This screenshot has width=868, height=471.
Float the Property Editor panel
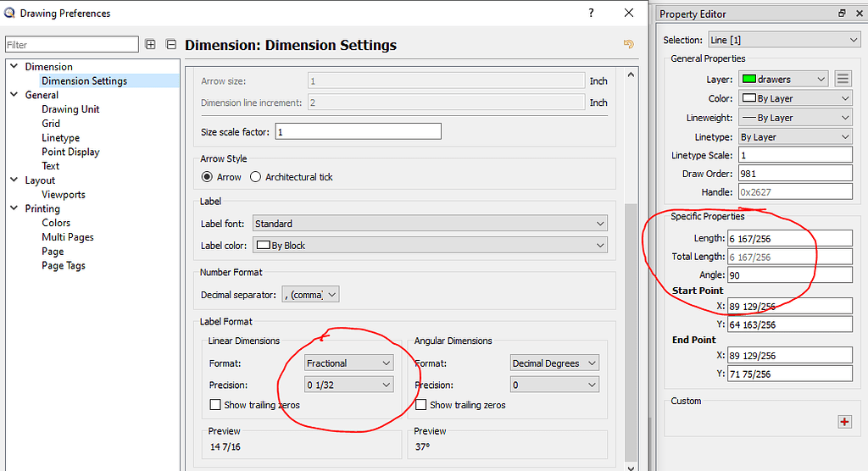(x=842, y=14)
